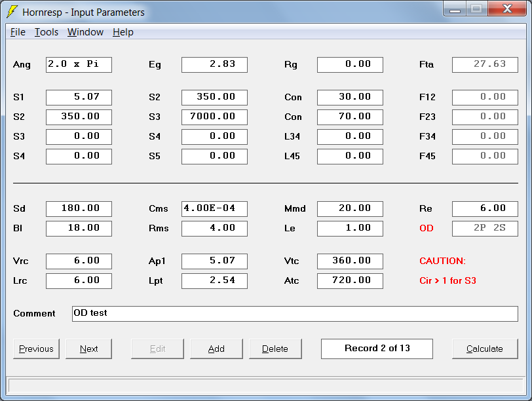Select the L45 input field

pos(350,157)
